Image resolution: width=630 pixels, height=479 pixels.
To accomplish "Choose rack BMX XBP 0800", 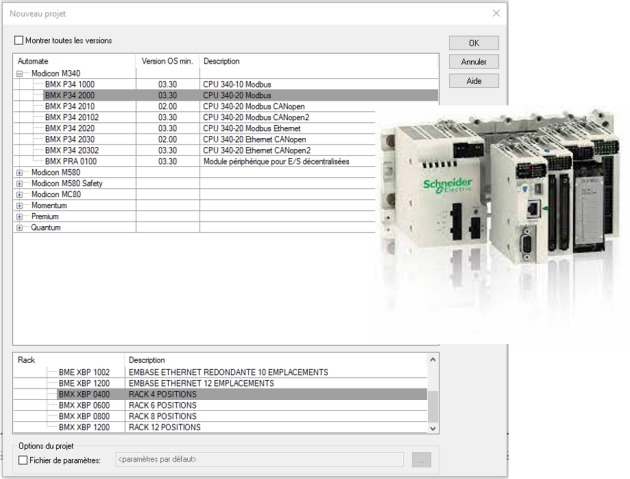I will (x=84, y=416).
